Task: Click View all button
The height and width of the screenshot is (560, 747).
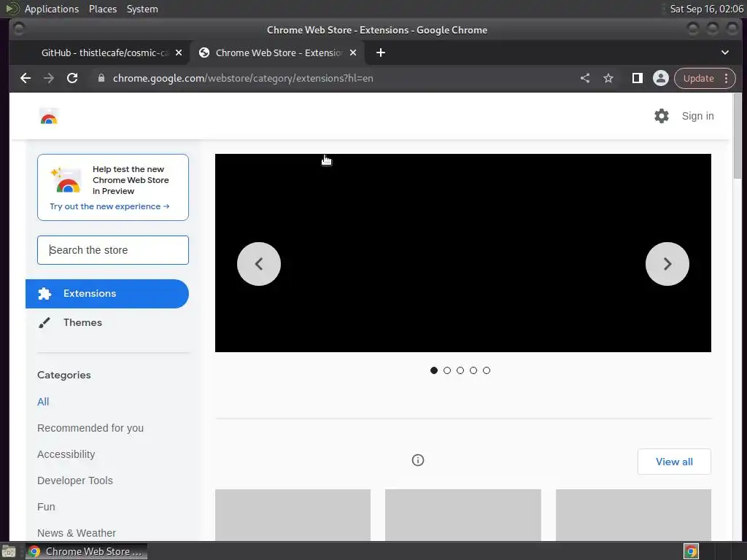Action: pos(674,462)
